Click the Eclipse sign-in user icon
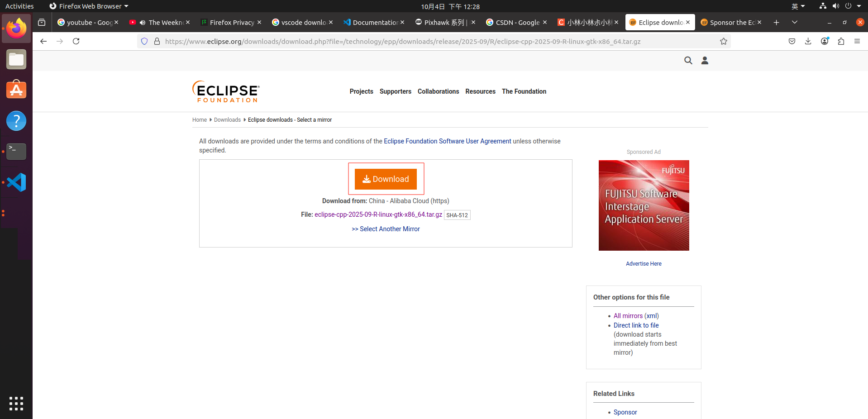This screenshot has width=868, height=419. pyautogui.click(x=705, y=60)
